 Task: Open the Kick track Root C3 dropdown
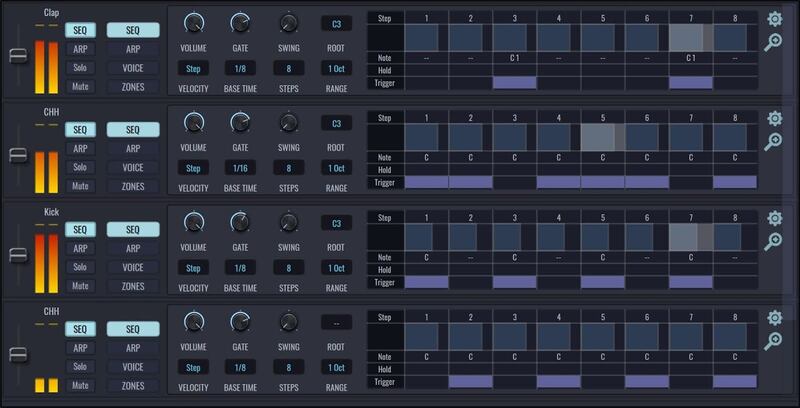tap(336, 223)
